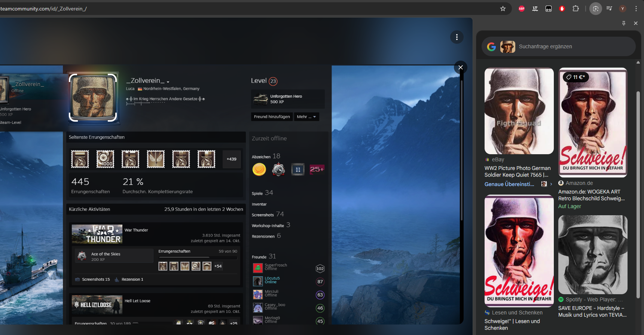Open the browser extensions puzzle icon
Viewport: 644px width, 335px height.
[576, 9]
